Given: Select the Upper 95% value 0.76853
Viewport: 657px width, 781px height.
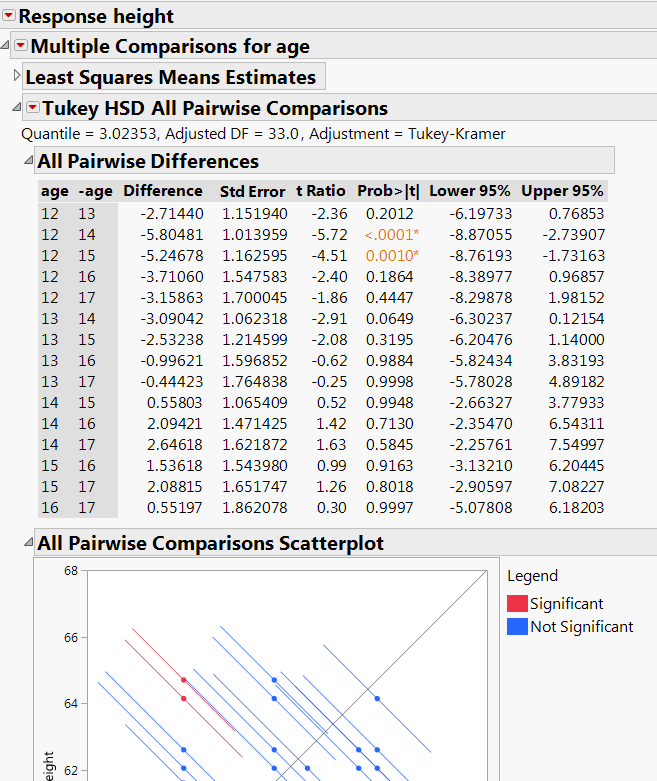Looking at the screenshot, I should click(x=576, y=214).
